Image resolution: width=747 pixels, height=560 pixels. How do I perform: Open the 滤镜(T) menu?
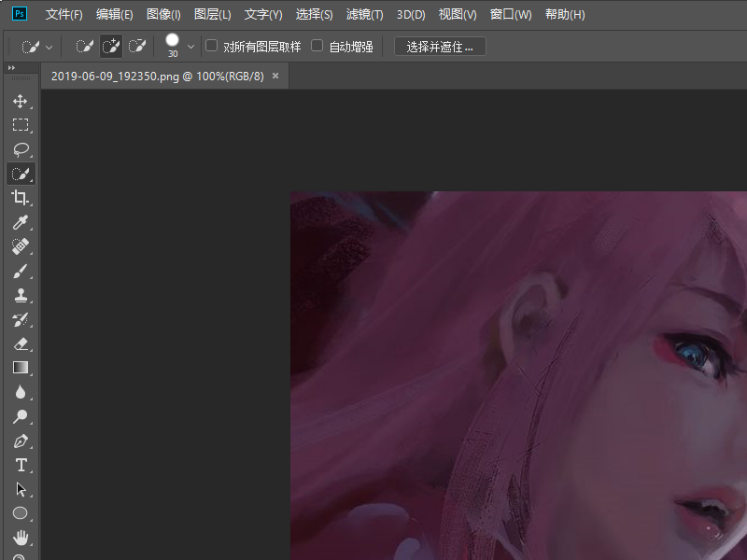tap(364, 14)
